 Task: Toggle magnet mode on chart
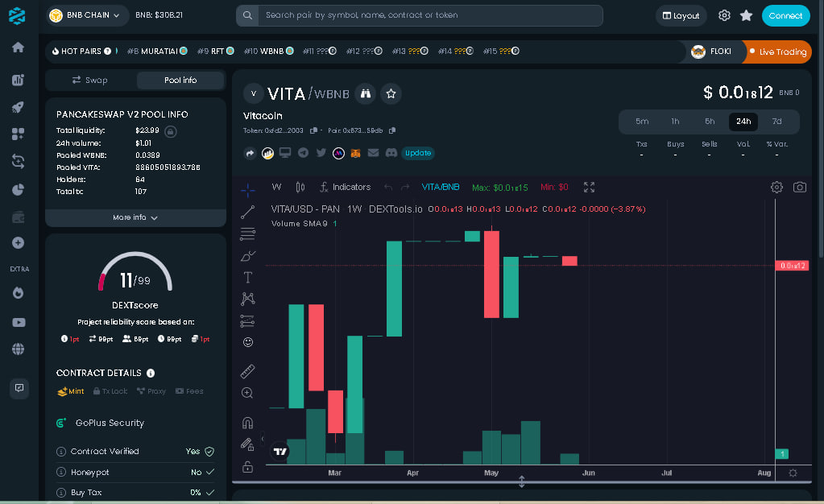pyautogui.click(x=247, y=423)
